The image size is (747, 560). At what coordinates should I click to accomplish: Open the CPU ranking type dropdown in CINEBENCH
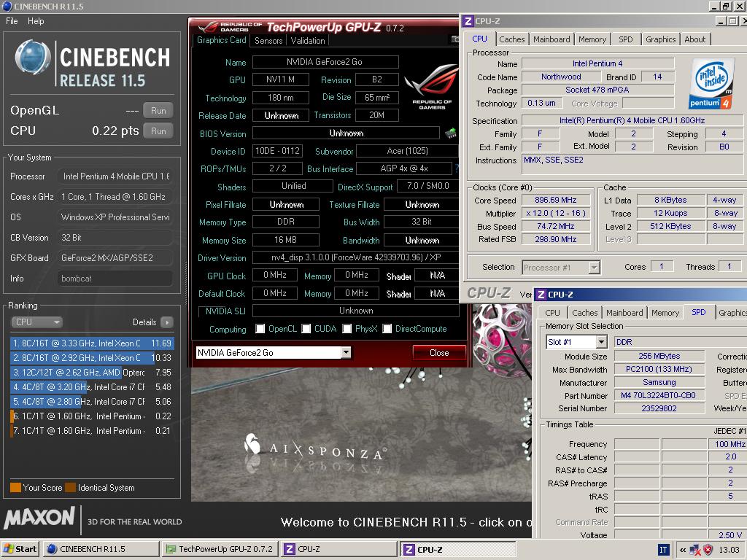36,322
